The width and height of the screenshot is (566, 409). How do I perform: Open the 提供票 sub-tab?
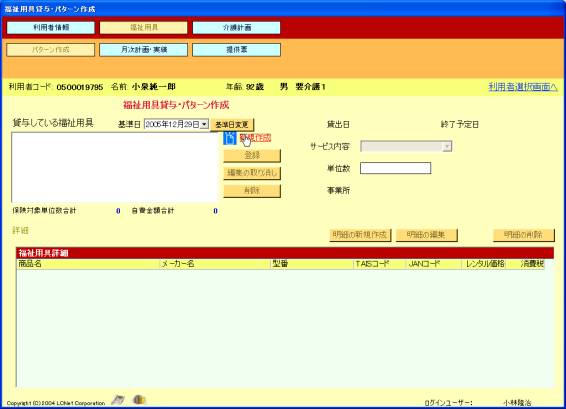[x=236, y=50]
